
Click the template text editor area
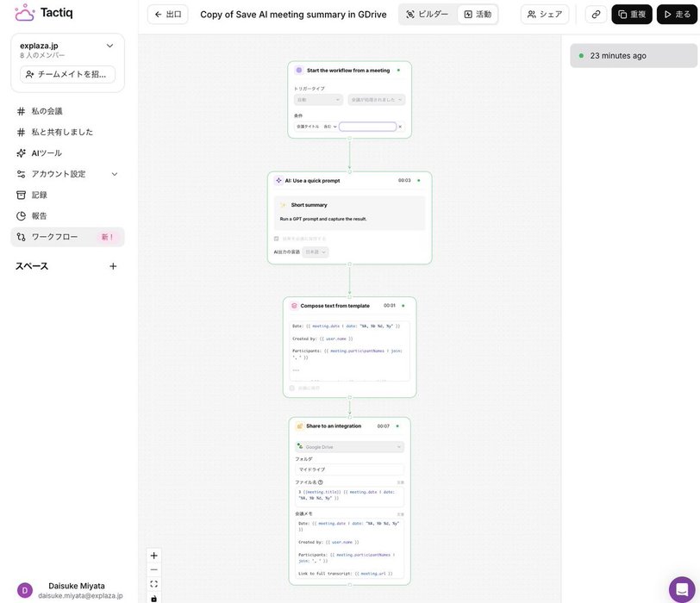(x=349, y=351)
